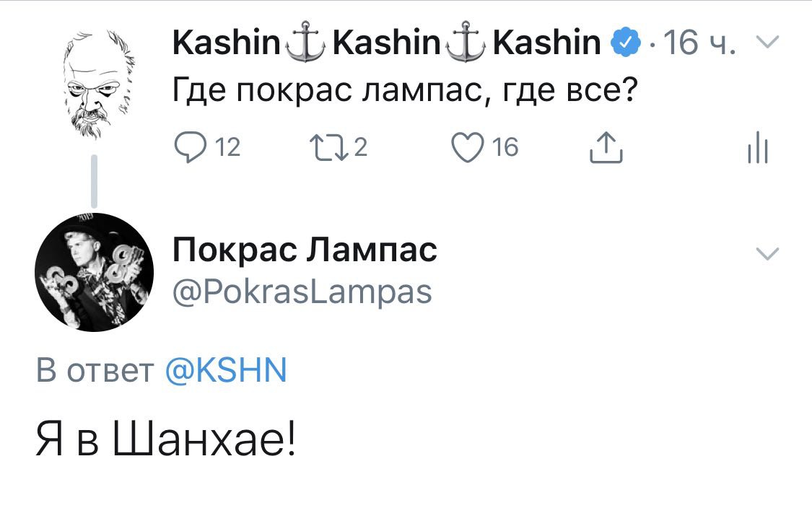This screenshot has width=812, height=521.
Task: Select the reply text "Я в Шанхае!"
Action: point(166,440)
